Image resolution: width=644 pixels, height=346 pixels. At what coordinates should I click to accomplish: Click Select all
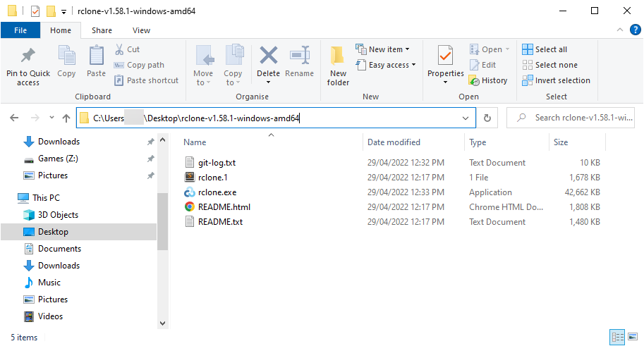click(x=545, y=49)
